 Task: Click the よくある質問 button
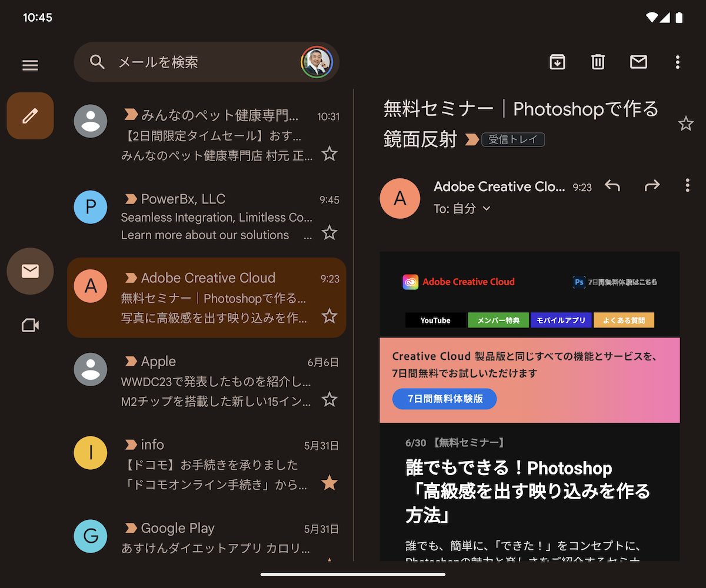(624, 320)
